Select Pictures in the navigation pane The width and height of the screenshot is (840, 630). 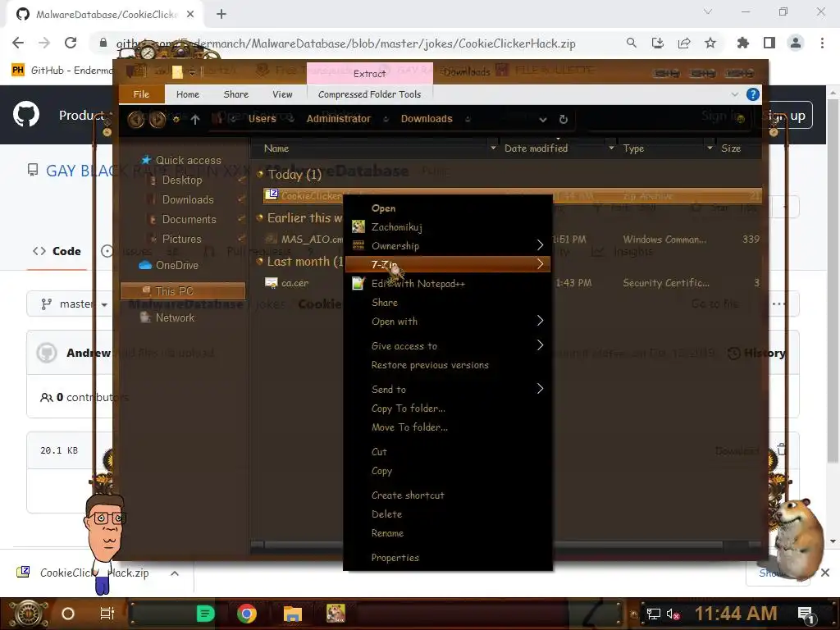[x=181, y=239]
